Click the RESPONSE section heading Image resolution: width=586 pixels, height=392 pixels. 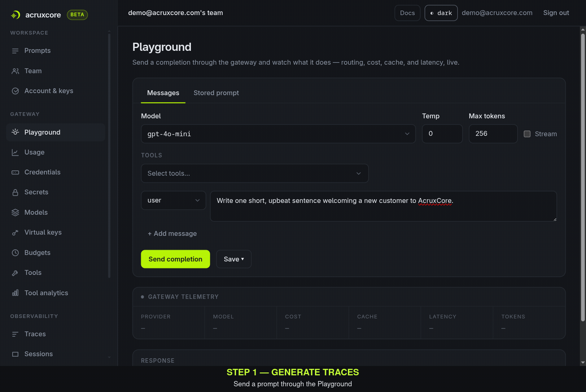(x=157, y=361)
